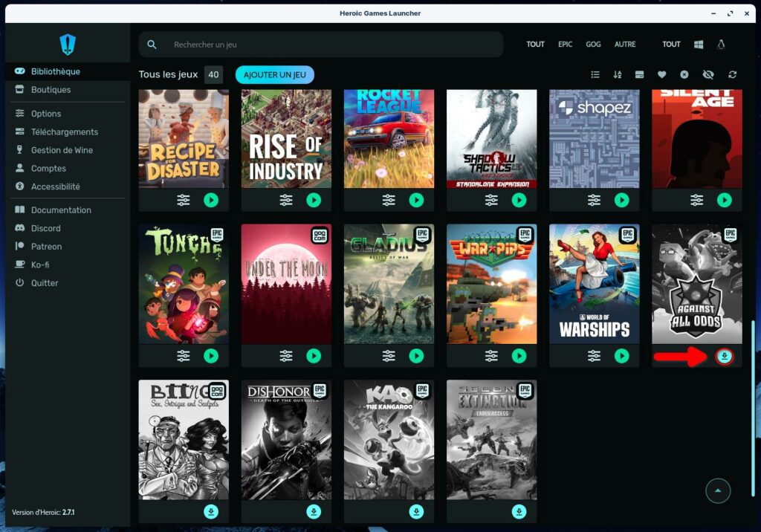Screen dimensions: 761x532
Task: Refresh the game library
Action: point(732,75)
